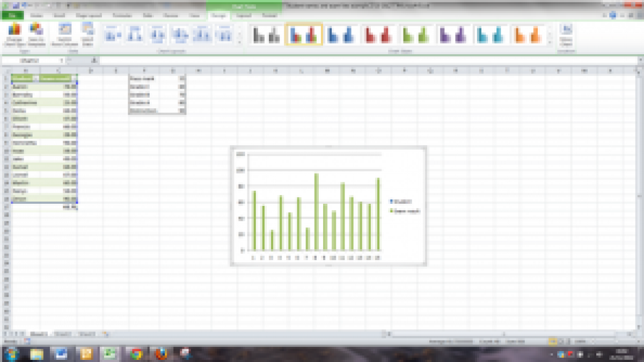Open the Student column filter dropdown

coord(35,78)
